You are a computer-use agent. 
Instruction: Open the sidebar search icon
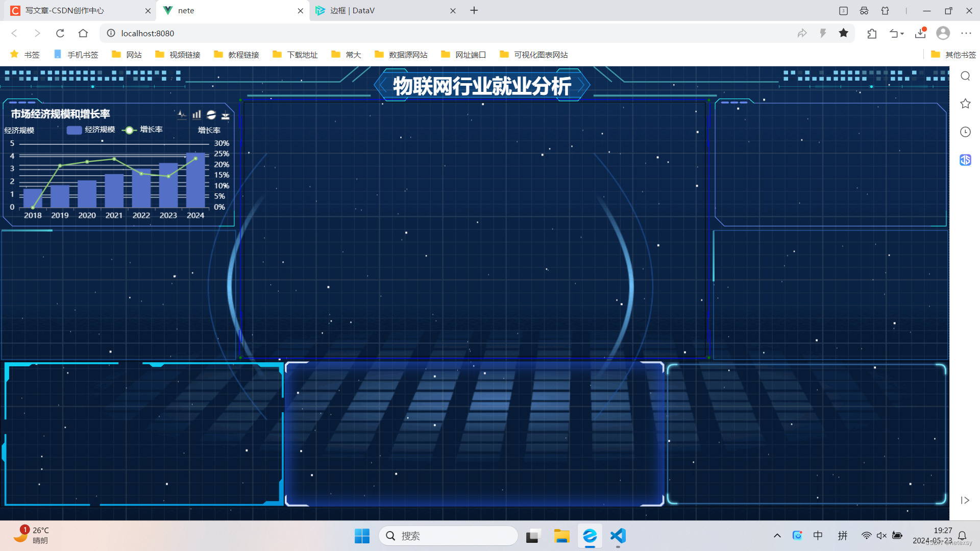pyautogui.click(x=965, y=76)
